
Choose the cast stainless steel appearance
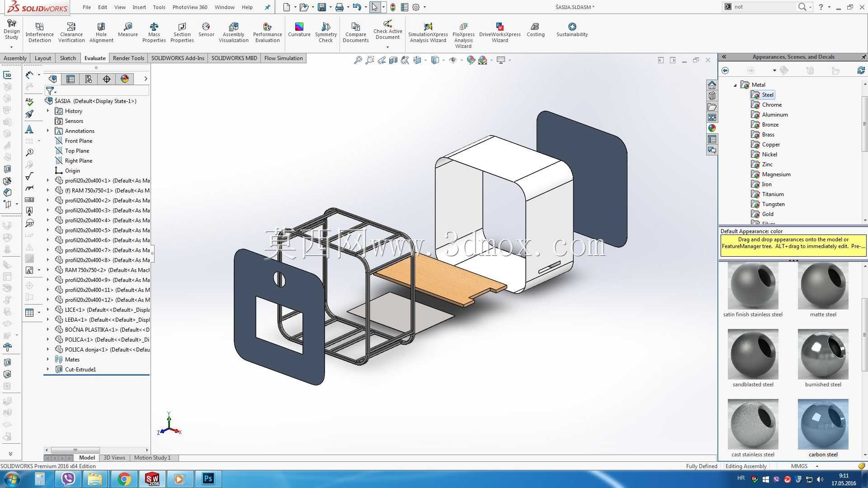(x=753, y=428)
